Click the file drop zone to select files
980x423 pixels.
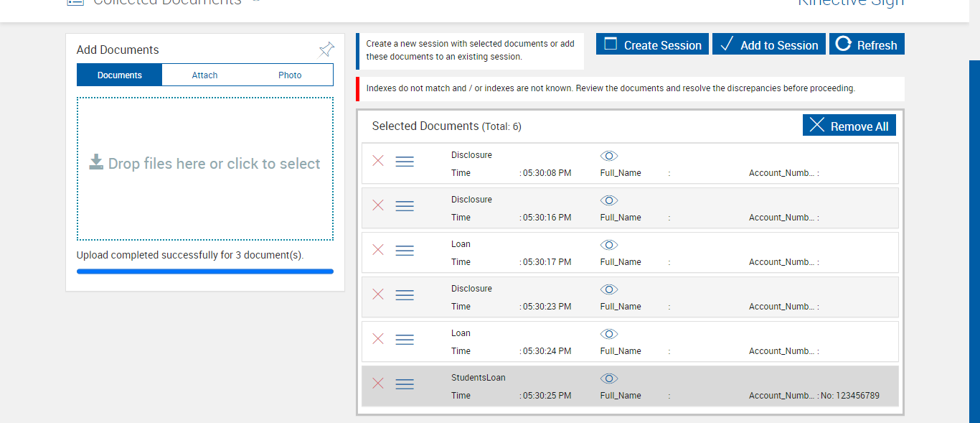click(205, 169)
